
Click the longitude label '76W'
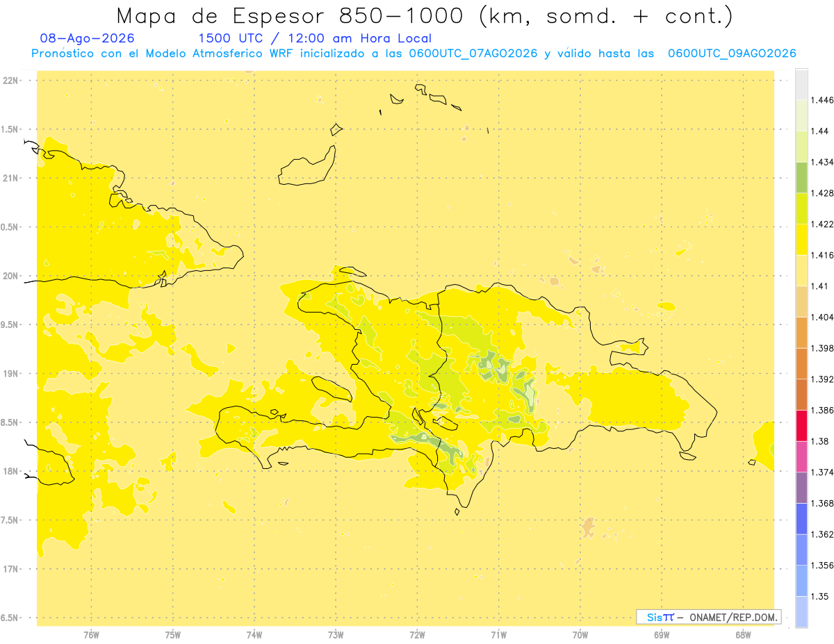(91, 635)
